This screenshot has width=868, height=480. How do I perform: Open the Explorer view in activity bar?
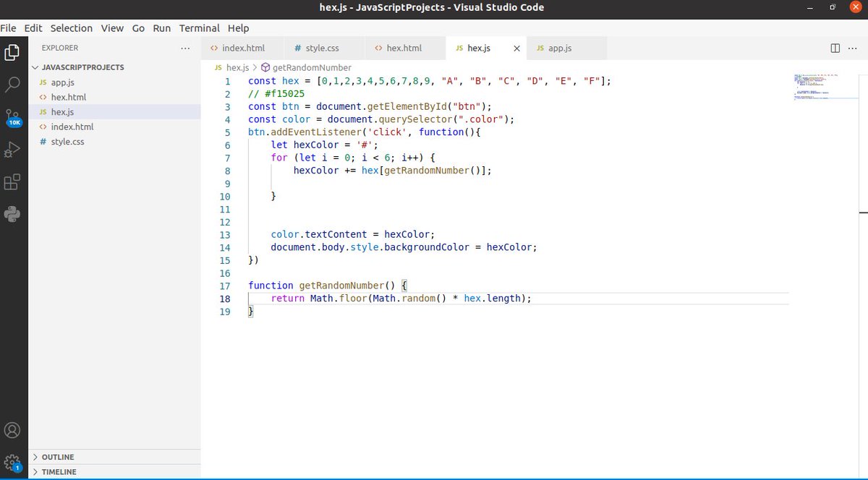pos(12,52)
